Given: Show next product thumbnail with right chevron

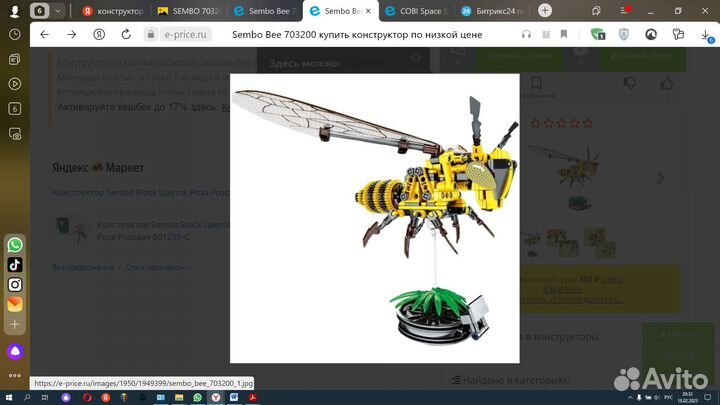Looking at the screenshot, I should pyautogui.click(x=660, y=178).
